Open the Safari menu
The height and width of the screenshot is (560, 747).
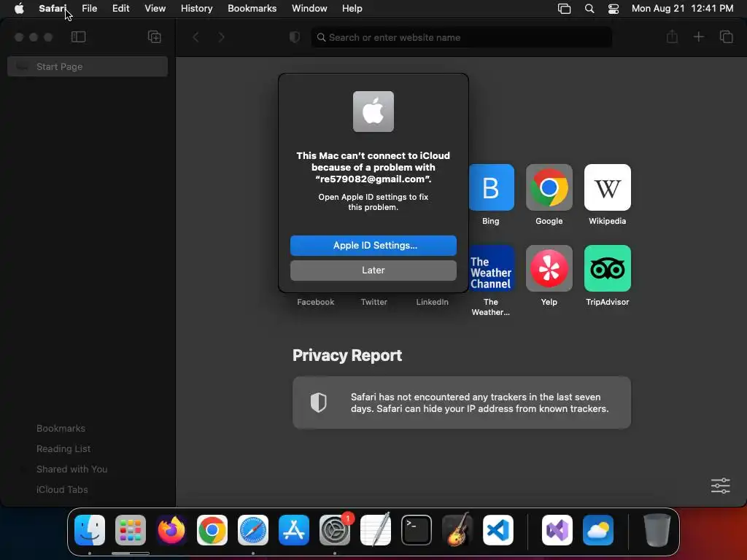pos(53,9)
